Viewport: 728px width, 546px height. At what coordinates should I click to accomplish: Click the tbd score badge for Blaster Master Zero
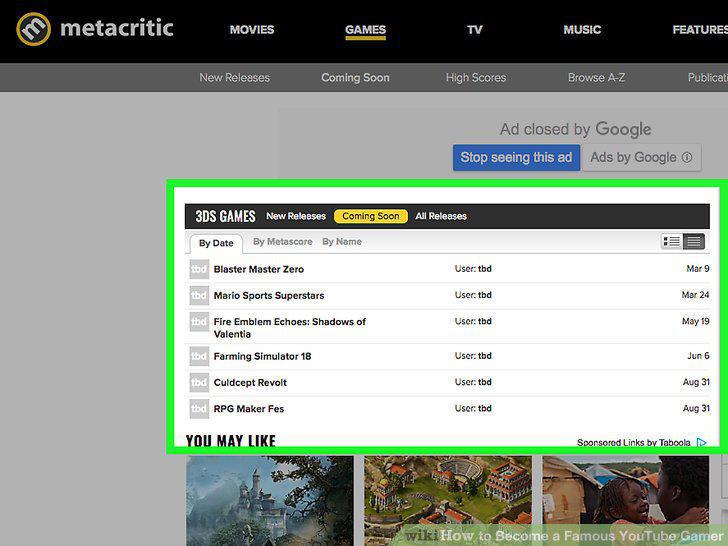pos(199,269)
